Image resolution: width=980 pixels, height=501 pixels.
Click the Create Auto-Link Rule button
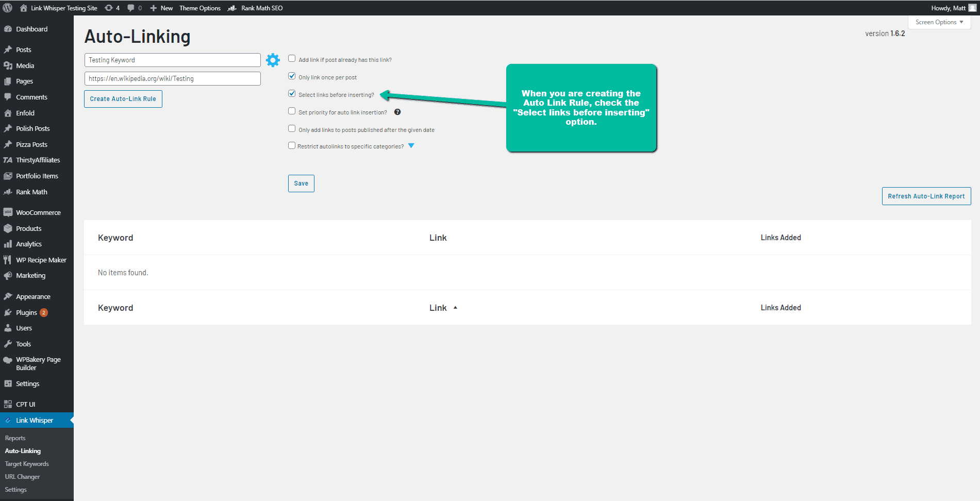(x=123, y=98)
